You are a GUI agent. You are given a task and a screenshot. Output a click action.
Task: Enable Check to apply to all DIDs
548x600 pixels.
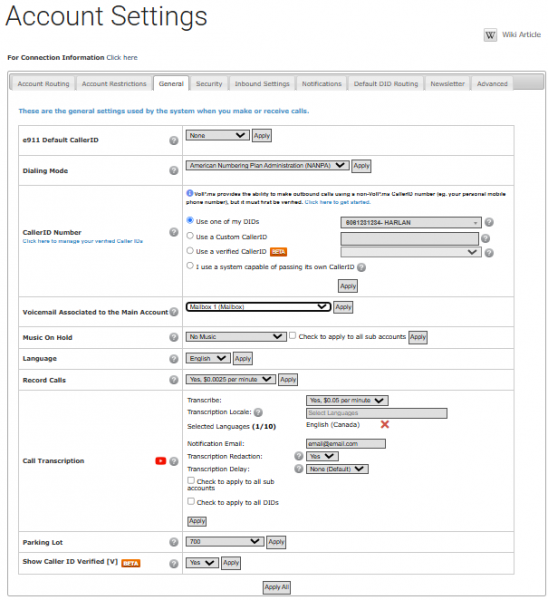pyautogui.click(x=191, y=501)
